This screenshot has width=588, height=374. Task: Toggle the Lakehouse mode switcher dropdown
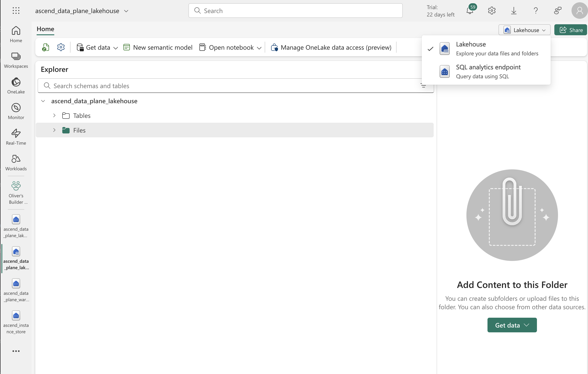pyautogui.click(x=524, y=30)
